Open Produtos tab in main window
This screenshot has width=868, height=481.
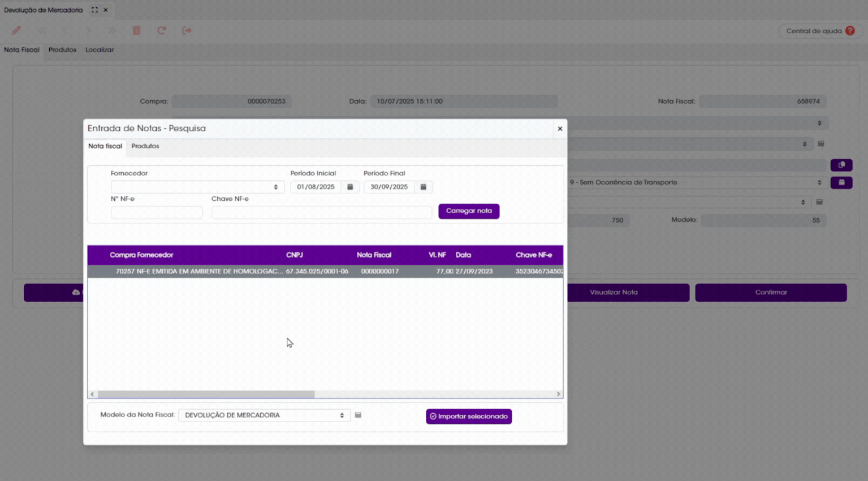click(62, 50)
